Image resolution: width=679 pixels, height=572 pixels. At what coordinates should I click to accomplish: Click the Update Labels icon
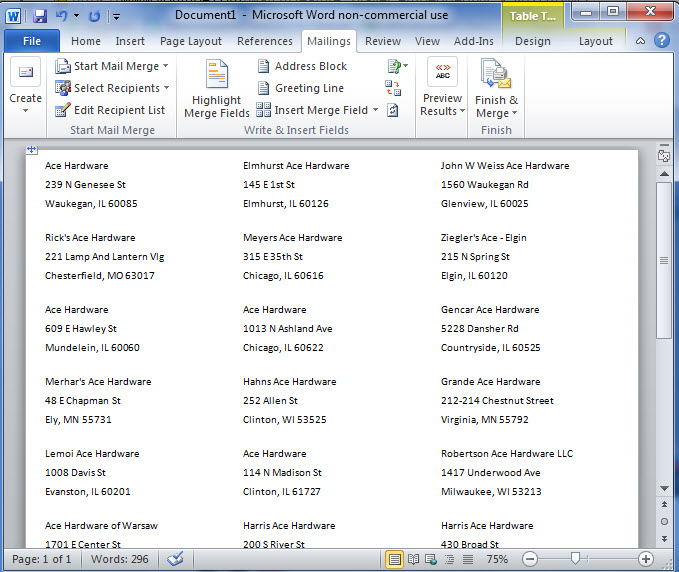[393, 110]
